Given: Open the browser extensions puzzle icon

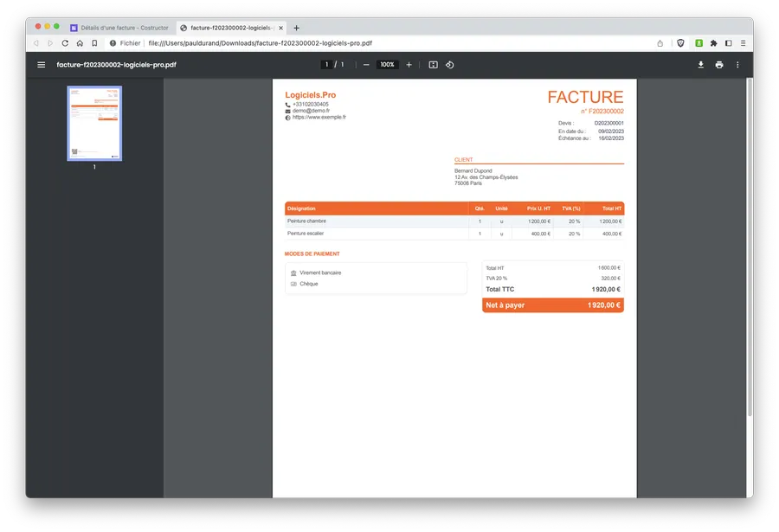Looking at the screenshot, I should pos(713,43).
